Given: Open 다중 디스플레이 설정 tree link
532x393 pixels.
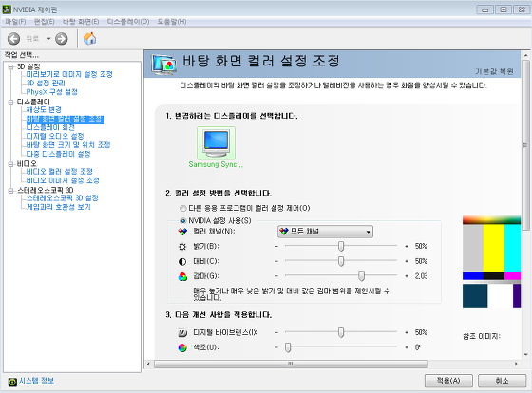Looking at the screenshot, I should coord(58,154).
